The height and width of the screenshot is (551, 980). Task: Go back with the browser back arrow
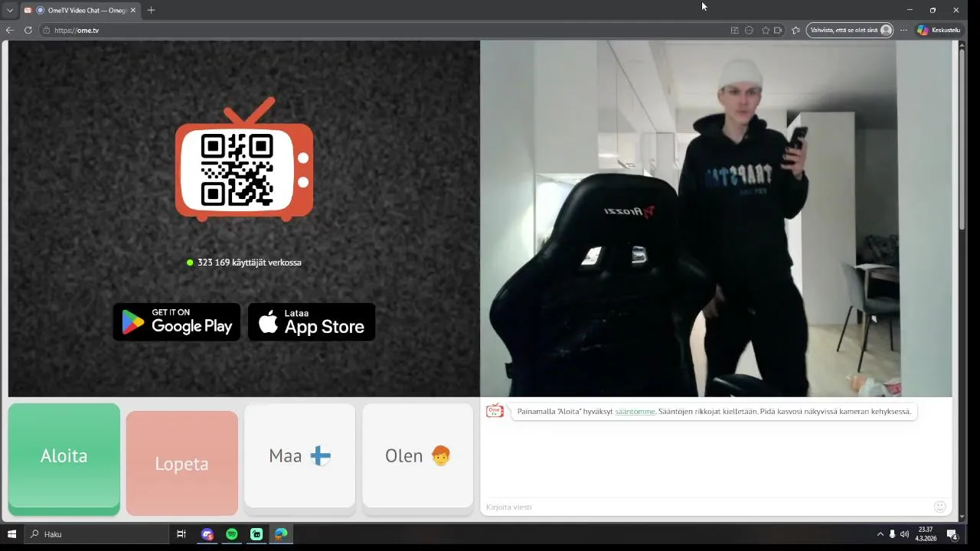(10, 30)
